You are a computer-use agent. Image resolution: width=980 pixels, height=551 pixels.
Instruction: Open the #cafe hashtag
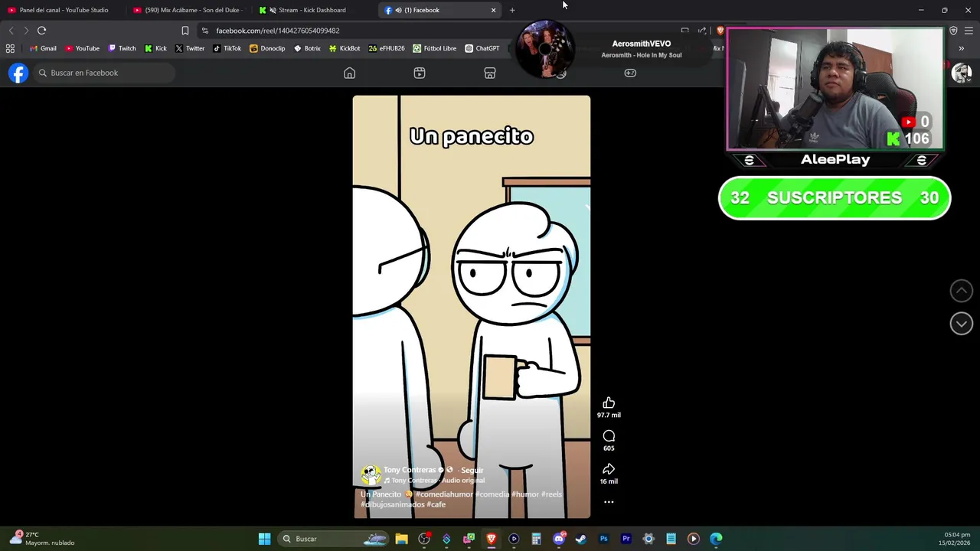(436, 505)
